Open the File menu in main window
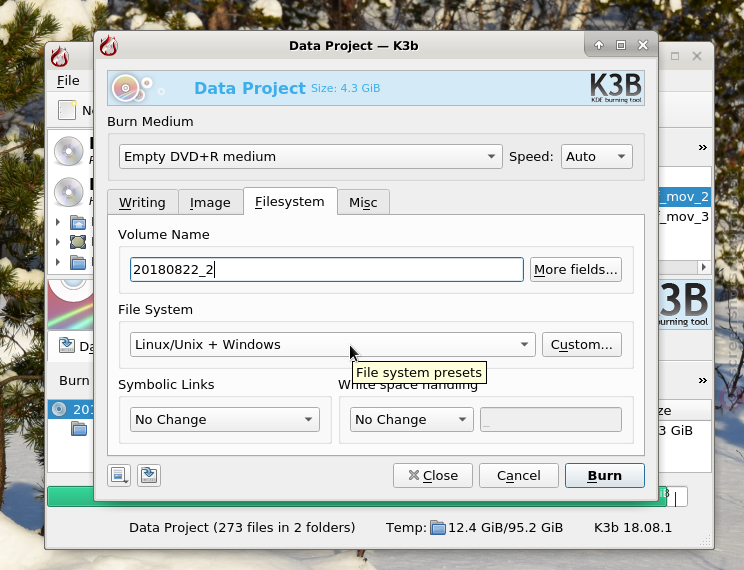This screenshot has width=744, height=570. click(68, 81)
